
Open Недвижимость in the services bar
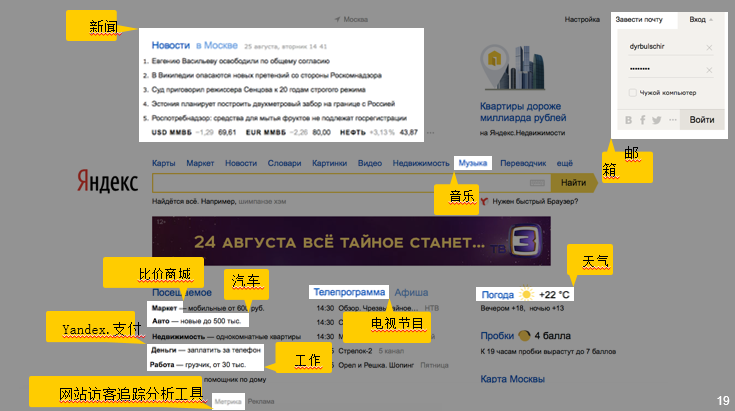coord(421,163)
